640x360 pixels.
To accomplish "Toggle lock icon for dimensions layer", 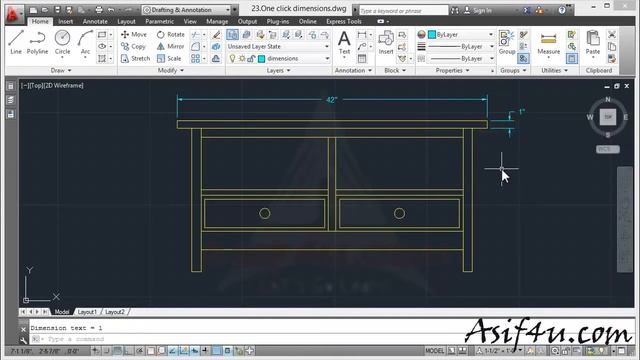I will click(x=251, y=59).
